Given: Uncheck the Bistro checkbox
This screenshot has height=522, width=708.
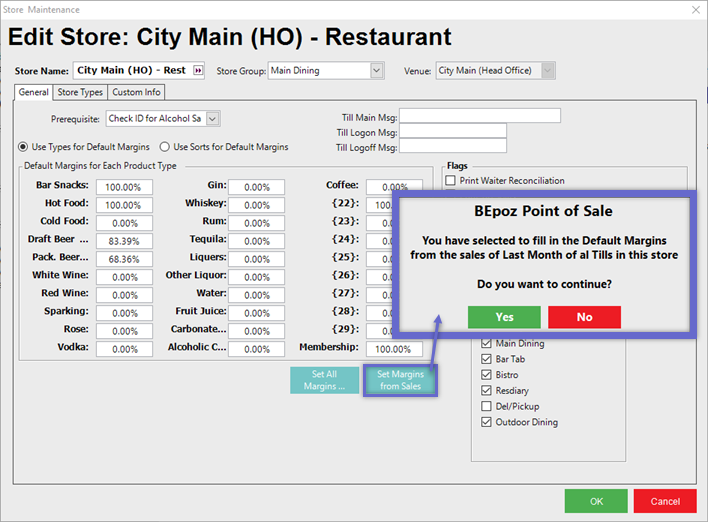Looking at the screenshot, I should (x=486, y=375).
